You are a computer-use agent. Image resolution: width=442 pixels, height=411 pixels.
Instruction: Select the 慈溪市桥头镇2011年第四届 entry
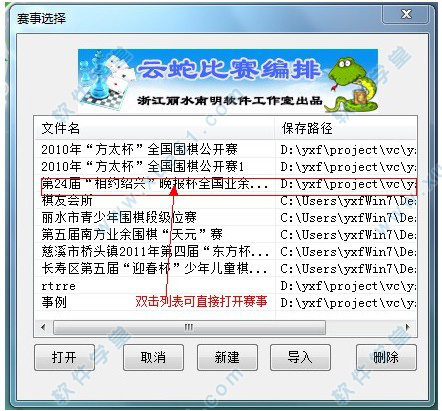(226, 251)
